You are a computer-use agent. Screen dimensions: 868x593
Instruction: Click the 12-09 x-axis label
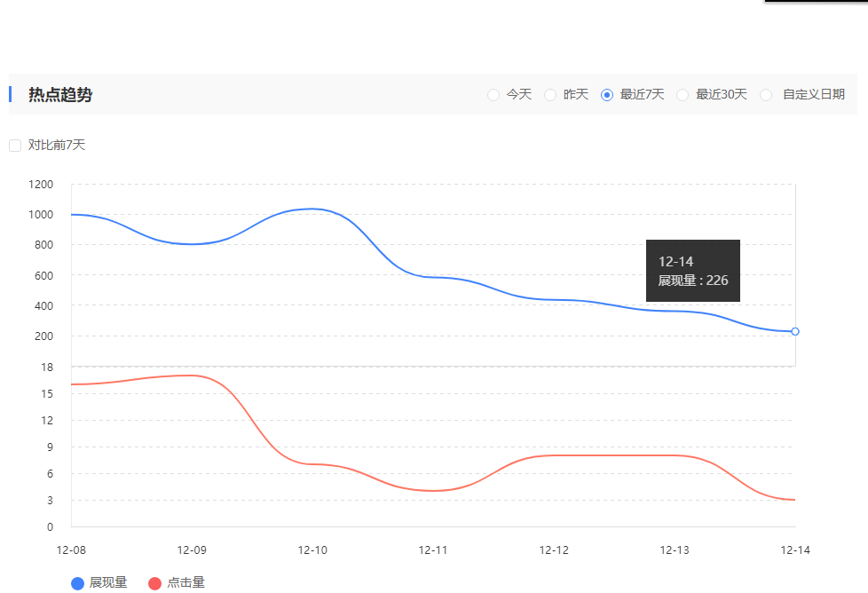(x=192, y=550)
